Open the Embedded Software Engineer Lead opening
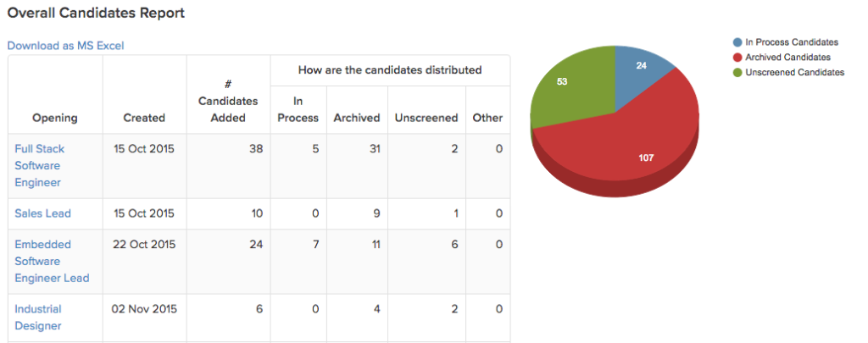Screen dimensions: 868x343 click(52, 261)
